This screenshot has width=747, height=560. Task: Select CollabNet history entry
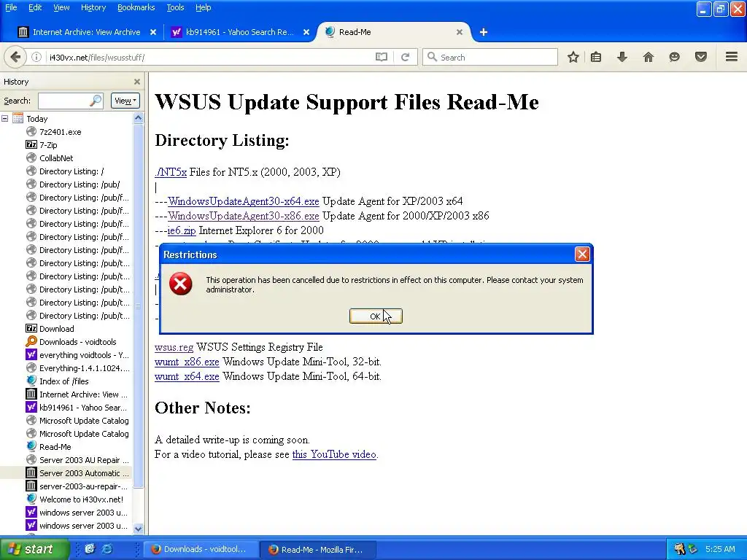pos(56,158)
